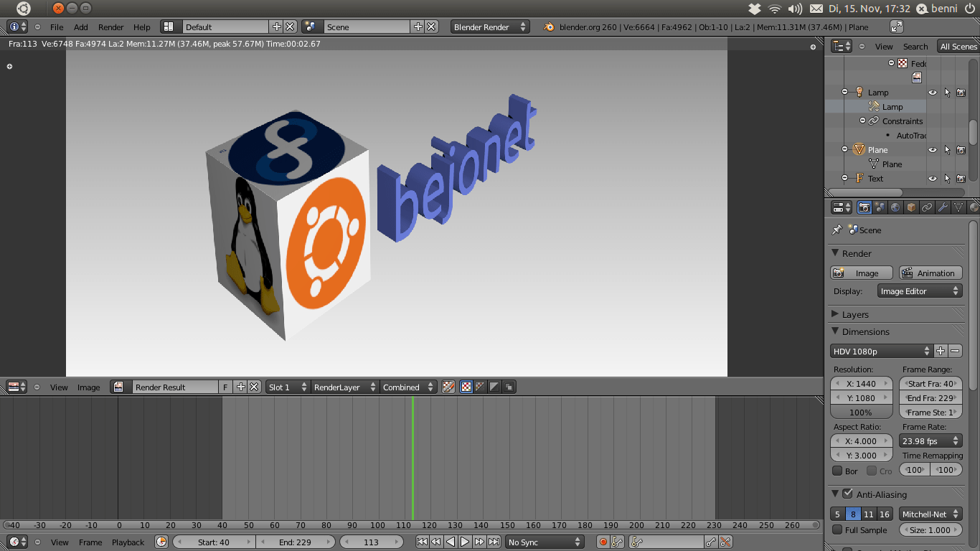
Task: Select the Object Data triangle icon
Action: (x=958, y=207)
